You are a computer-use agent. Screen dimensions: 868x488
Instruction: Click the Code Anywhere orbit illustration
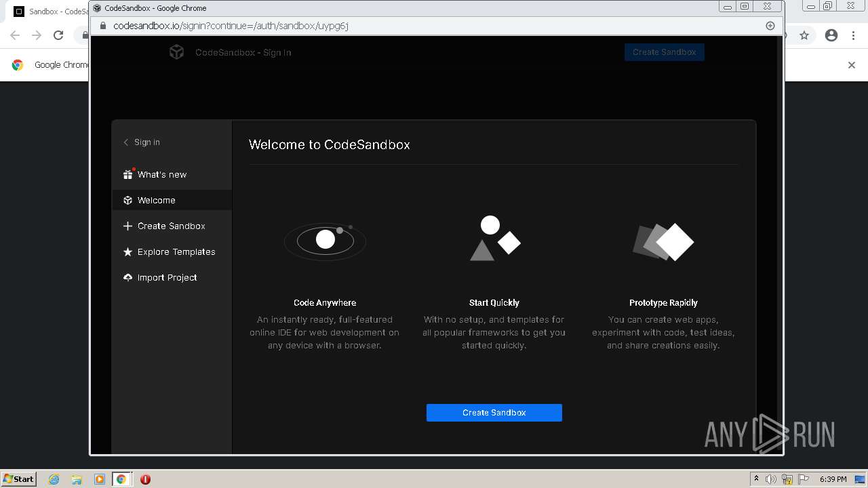pyautogui.click(x=325, y=241)
